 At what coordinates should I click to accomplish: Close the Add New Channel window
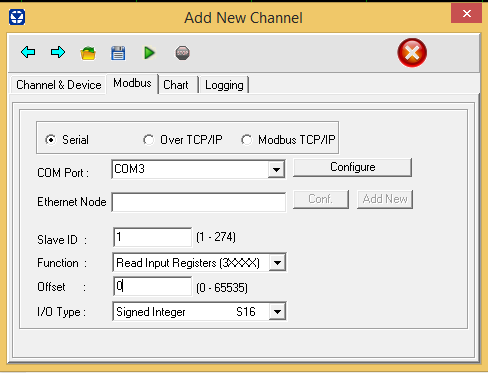(x=466, y=13)
